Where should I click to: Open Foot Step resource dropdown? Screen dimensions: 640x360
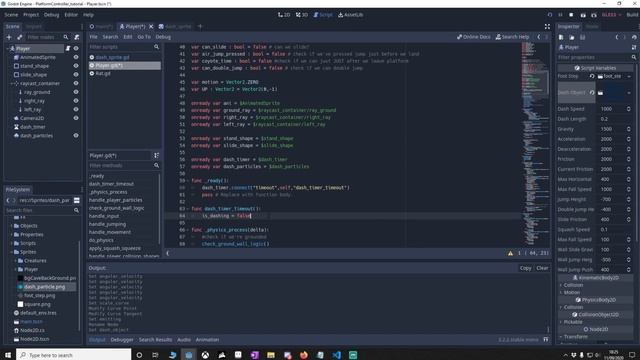coord(629,76)
